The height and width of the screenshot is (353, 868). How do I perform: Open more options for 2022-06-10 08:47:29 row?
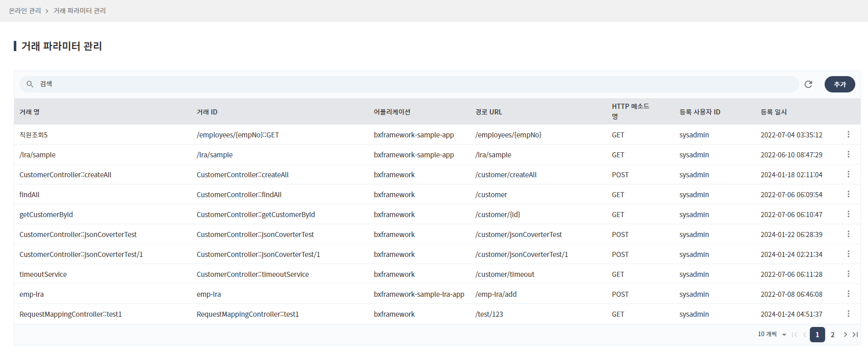coord(849,154)
